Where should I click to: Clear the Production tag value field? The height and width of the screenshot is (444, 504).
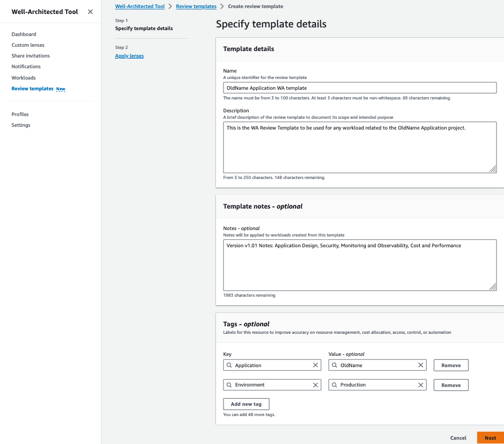(x=421, y=384)
